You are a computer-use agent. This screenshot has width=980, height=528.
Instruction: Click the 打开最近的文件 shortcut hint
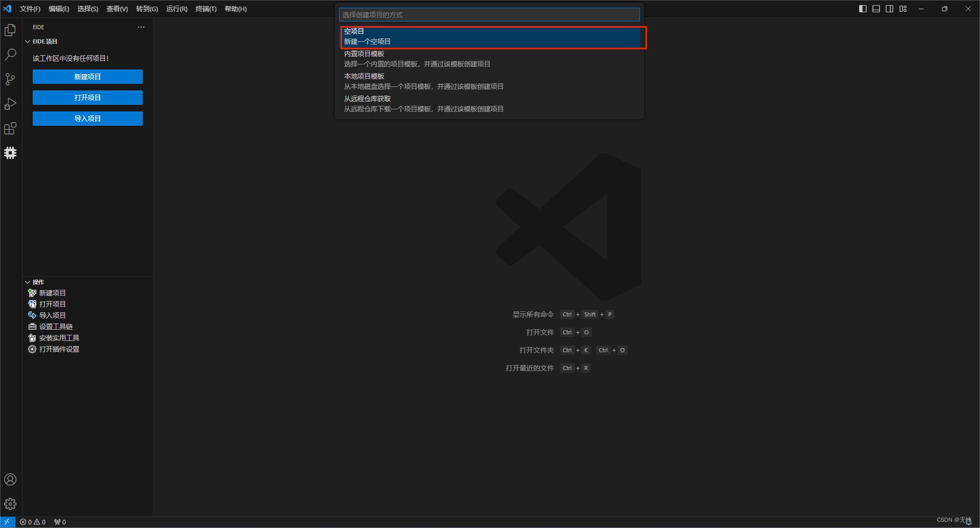pyautogui.click(x=548, y=368)
